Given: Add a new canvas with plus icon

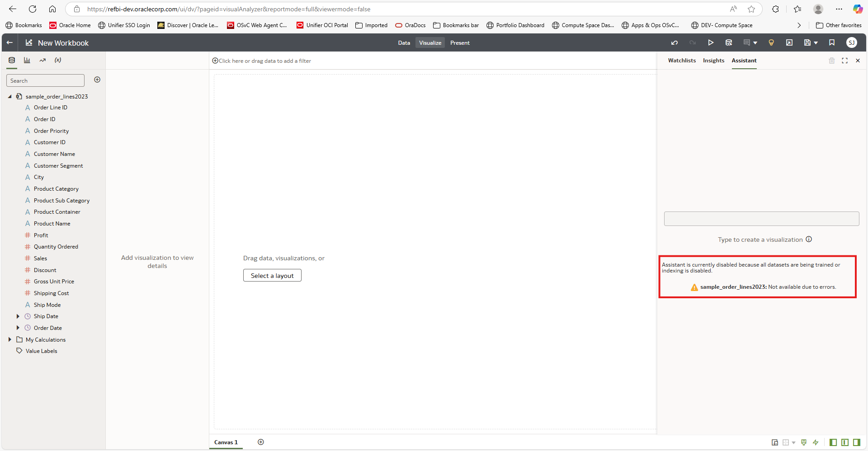Looking at the screenshot, I should click(x=261, y=442).
